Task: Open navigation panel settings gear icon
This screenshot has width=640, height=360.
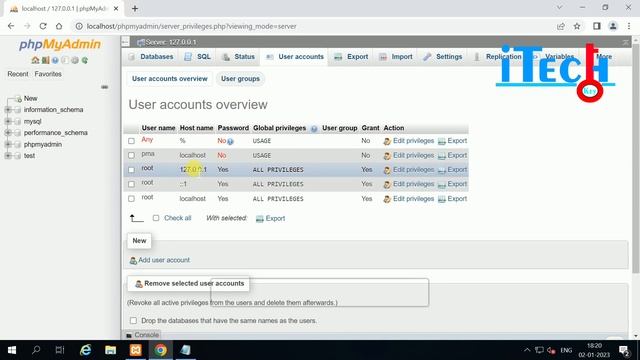Action: click(75, 60)
